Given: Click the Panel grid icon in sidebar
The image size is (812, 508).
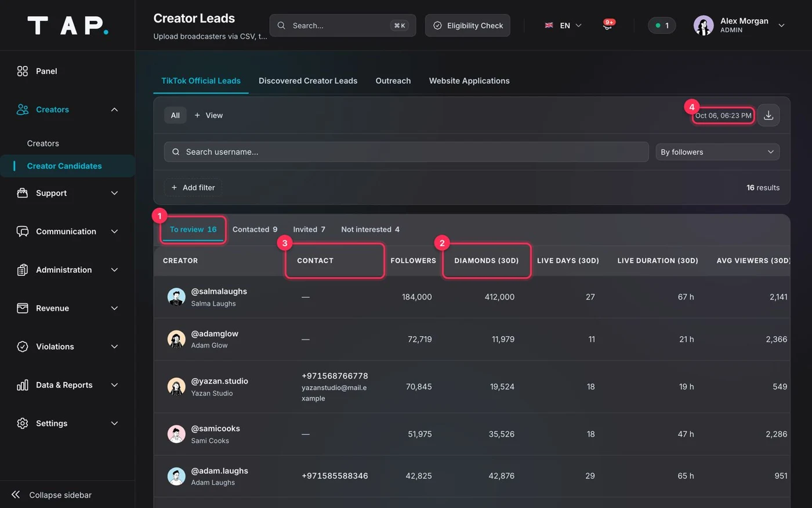Looking at the screenshot, I should tap(23, 71).
